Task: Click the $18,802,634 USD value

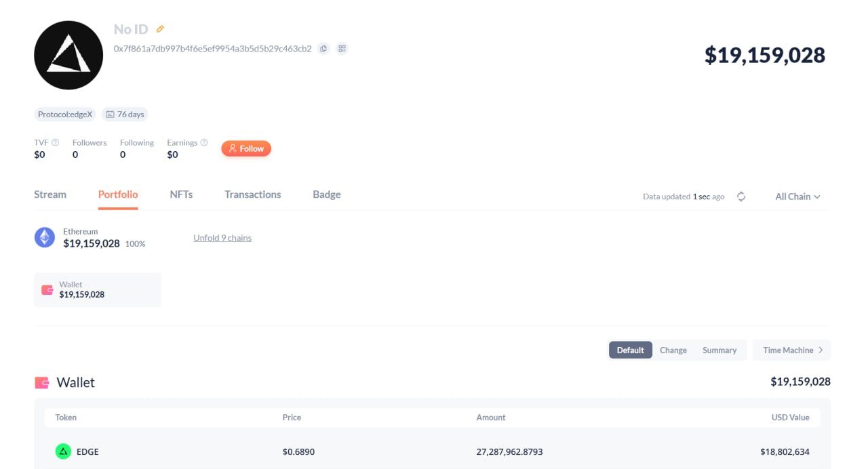Action: pyautogui.click(x=785, y=451)
